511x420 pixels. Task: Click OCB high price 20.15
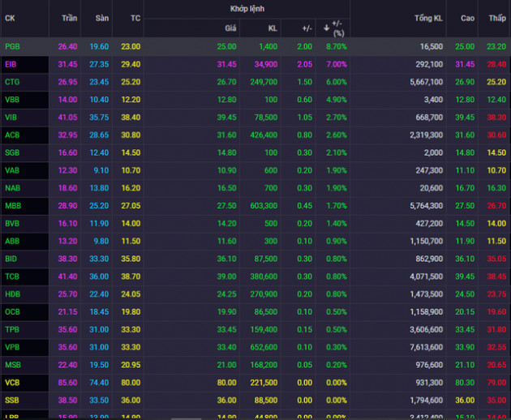pos(465,312)
